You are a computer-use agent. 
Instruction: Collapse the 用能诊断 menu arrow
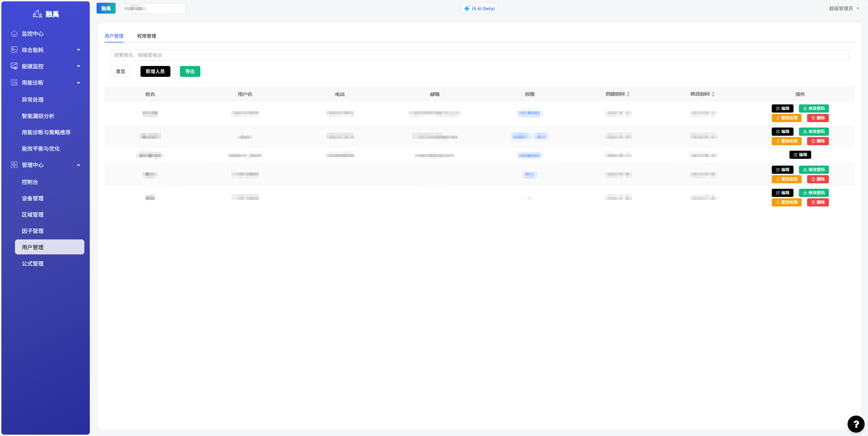tap(79, 83)
